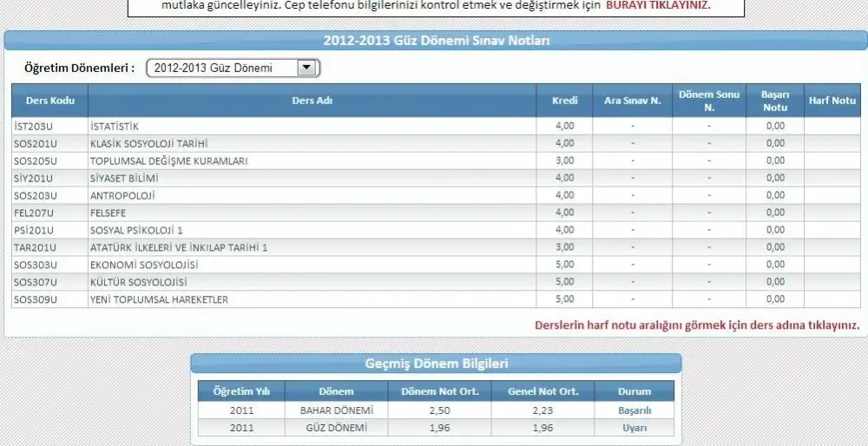
Task: Select the Ders Adı column header
Action: click(312, 101)
